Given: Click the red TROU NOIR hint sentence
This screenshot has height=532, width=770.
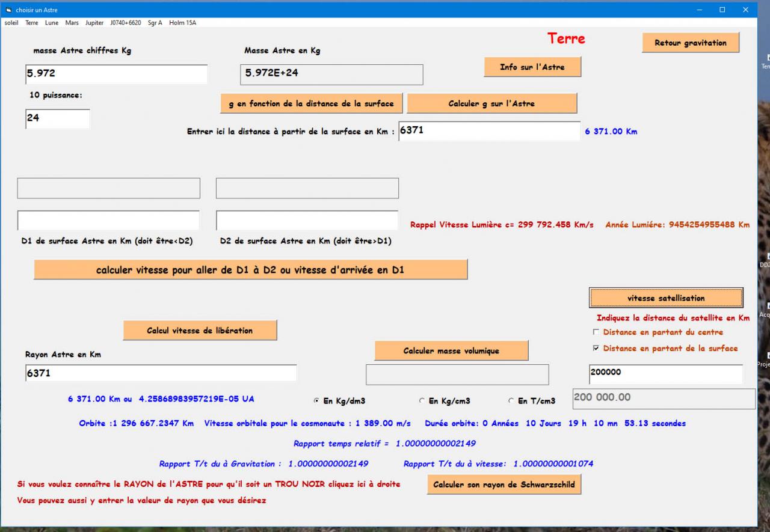Looking at the screenshot, I should [x=209, y=484].
